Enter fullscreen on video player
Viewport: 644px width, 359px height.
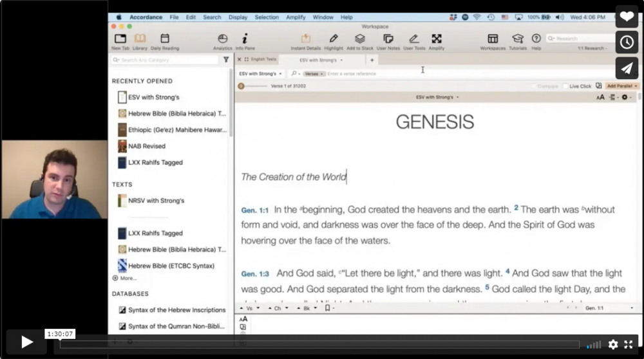[x=629, y=344]
